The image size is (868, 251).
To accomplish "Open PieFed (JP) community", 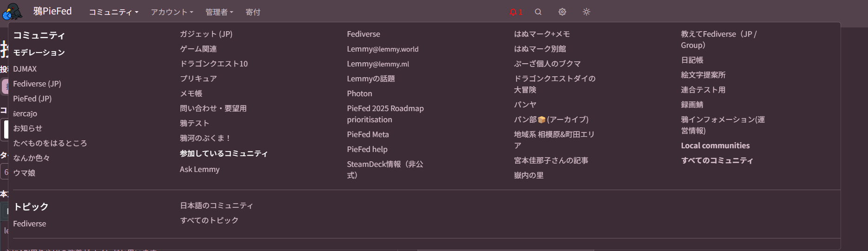I will (32, 99).
